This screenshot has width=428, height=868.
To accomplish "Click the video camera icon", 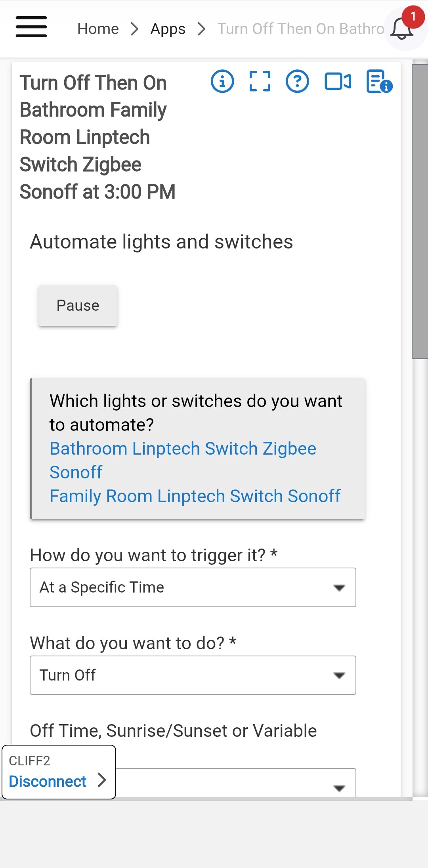I will (338, 82).
